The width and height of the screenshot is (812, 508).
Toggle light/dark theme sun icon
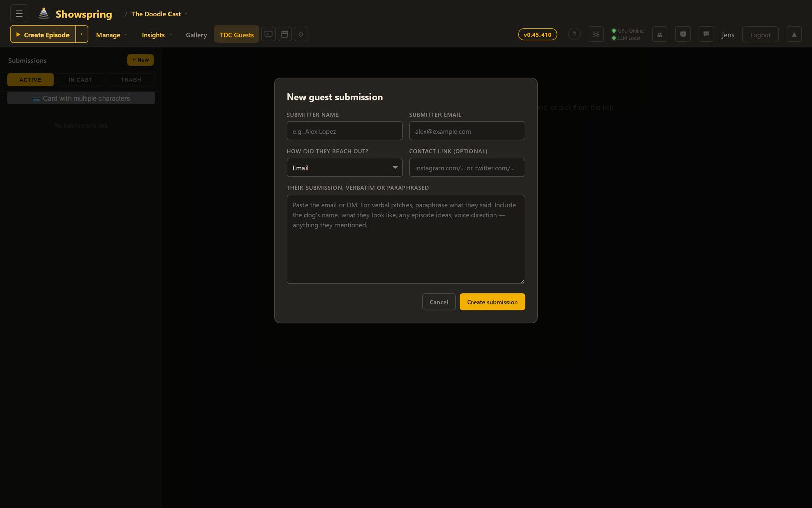point(596,34)
